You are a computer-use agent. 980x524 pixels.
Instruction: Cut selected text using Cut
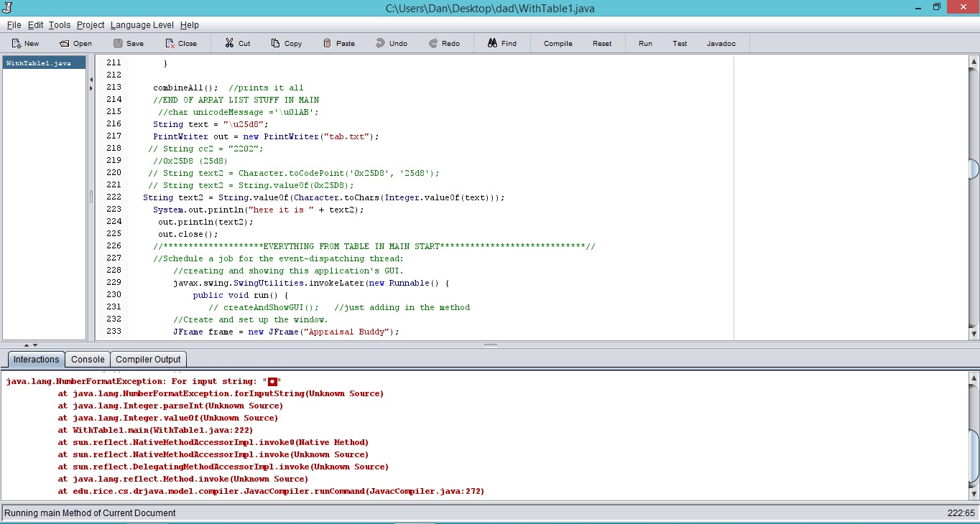tap(237, 43)
